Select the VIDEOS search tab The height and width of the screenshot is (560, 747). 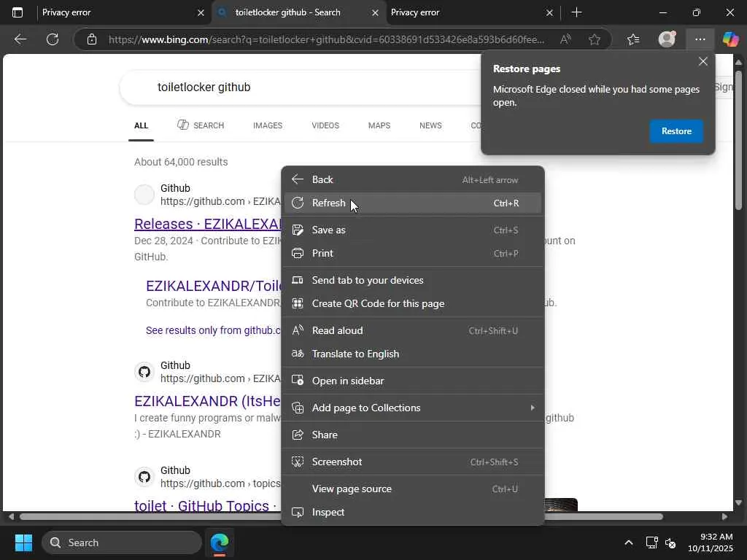click(x=325, y=125)
